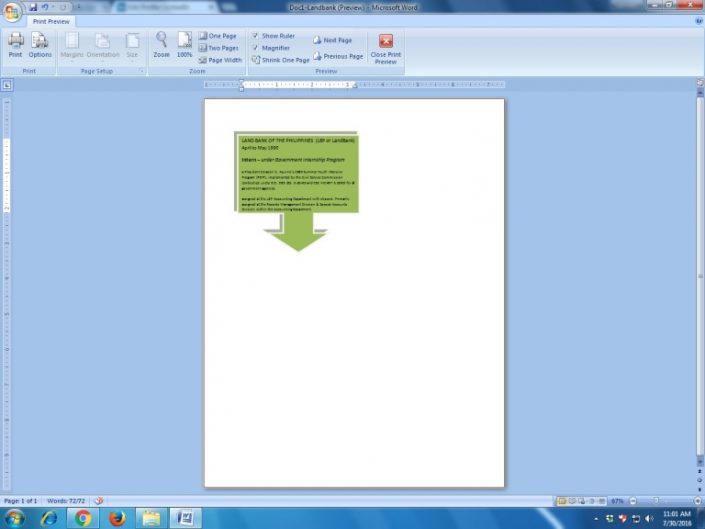Switch to Full Screen Reading view
The height and width of the screenshot is (529, 705).
pyautogui.click(x=572, y=501)
